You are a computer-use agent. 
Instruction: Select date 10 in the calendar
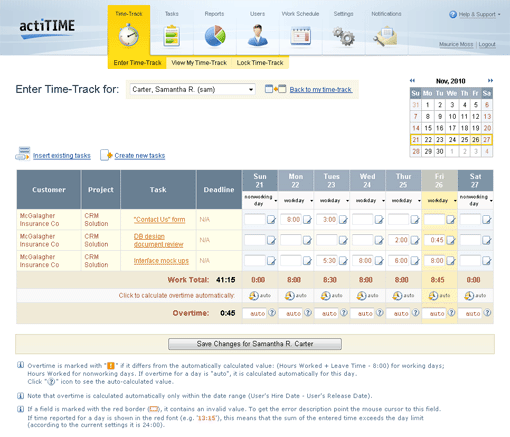(452, 116)
